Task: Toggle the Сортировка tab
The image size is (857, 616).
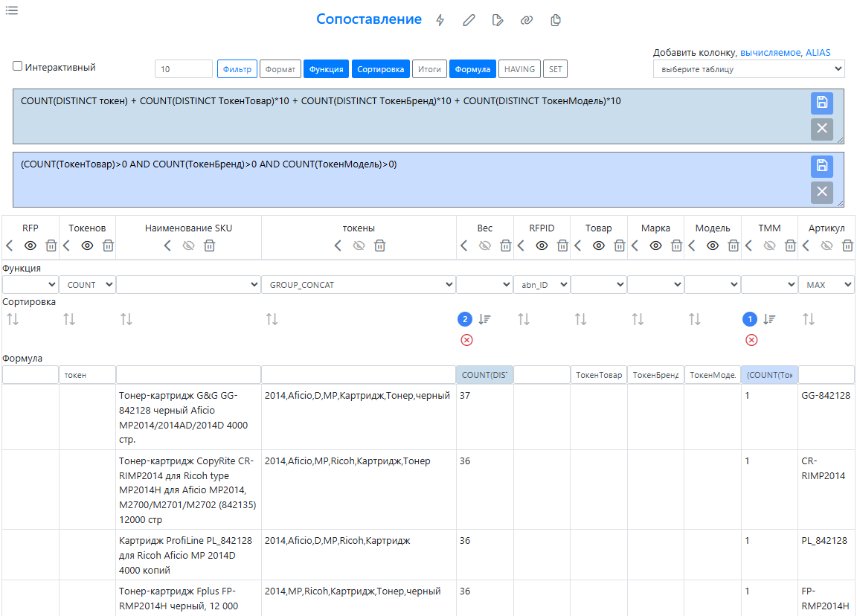Action: pos(380,69)
